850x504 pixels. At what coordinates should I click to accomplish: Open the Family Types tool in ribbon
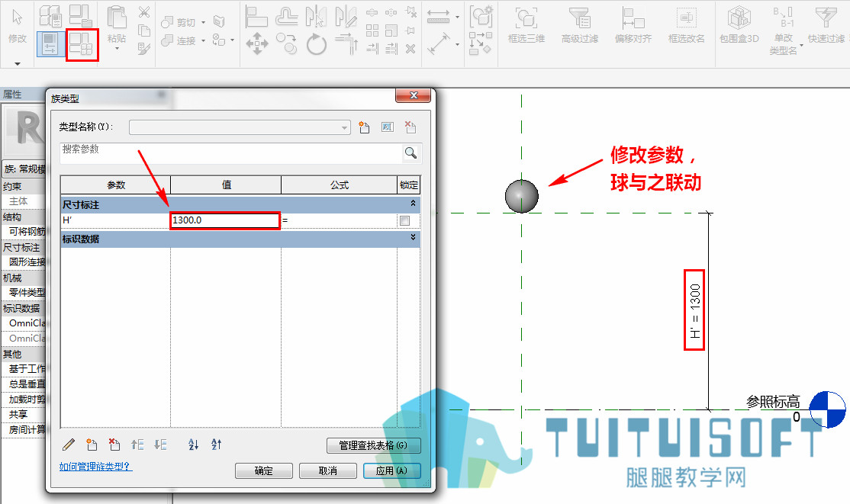coord(82,44)
